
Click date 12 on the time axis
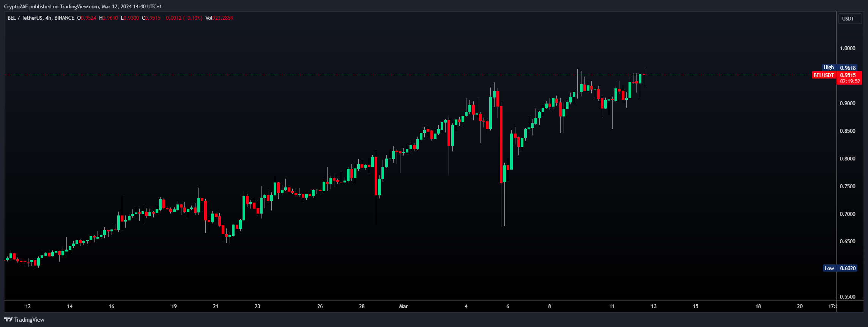coord(28,306)
